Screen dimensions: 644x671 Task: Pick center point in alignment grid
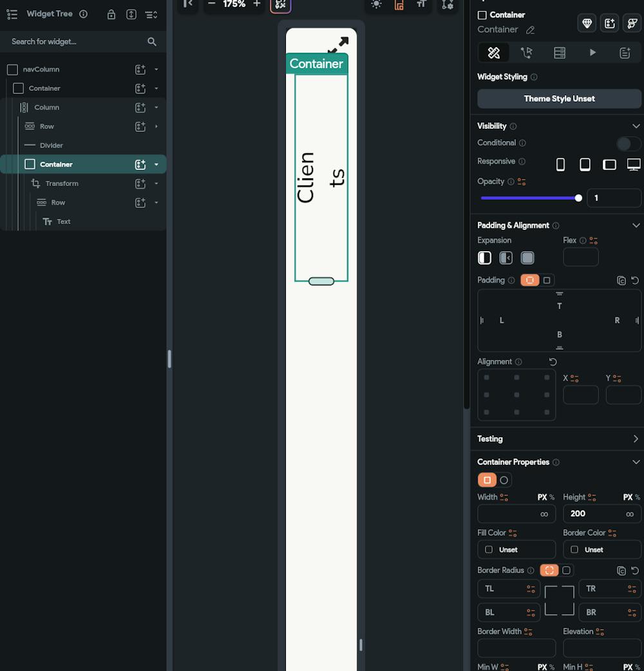[x=516, y=395]
